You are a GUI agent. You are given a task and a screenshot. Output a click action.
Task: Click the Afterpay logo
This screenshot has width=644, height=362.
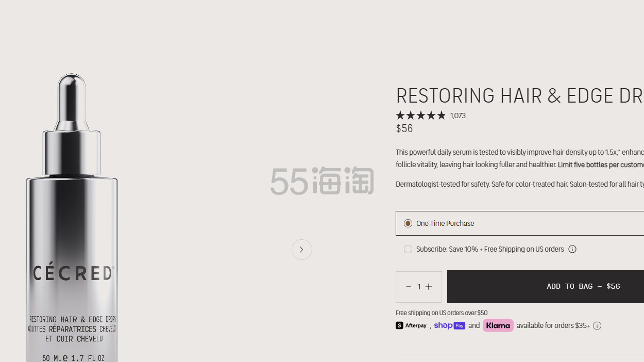click(411, 325)
